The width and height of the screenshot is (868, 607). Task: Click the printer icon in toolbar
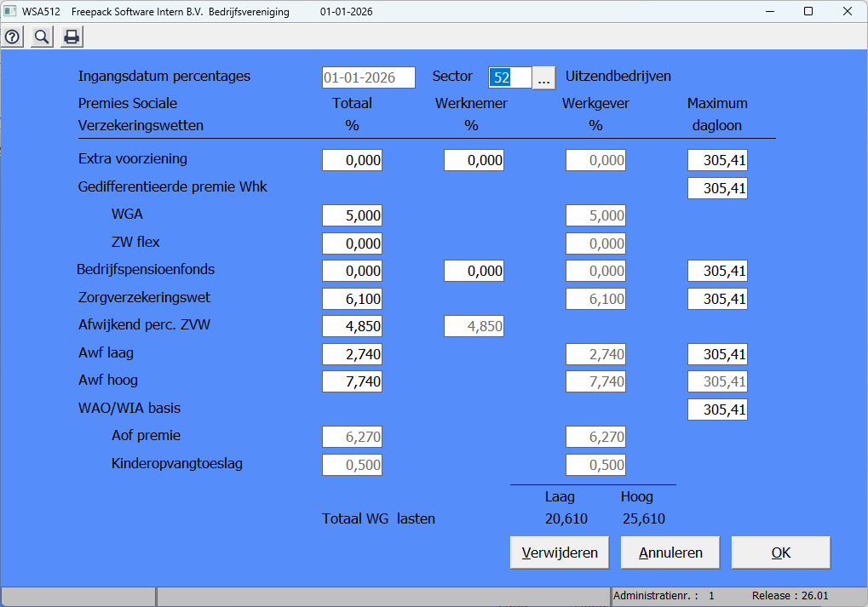tap(72, 37)
